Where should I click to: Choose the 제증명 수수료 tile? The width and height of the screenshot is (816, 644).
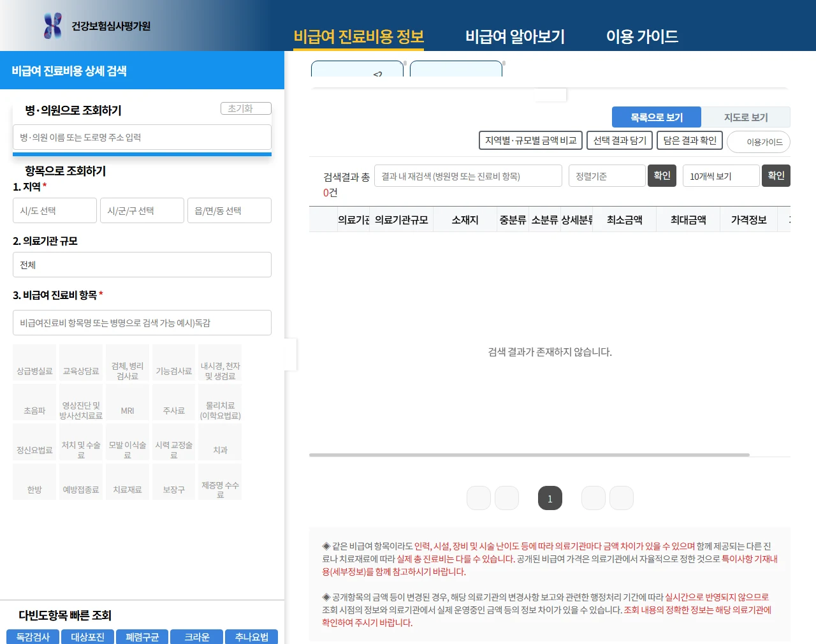pyautogui.click(x=220, y=481)
